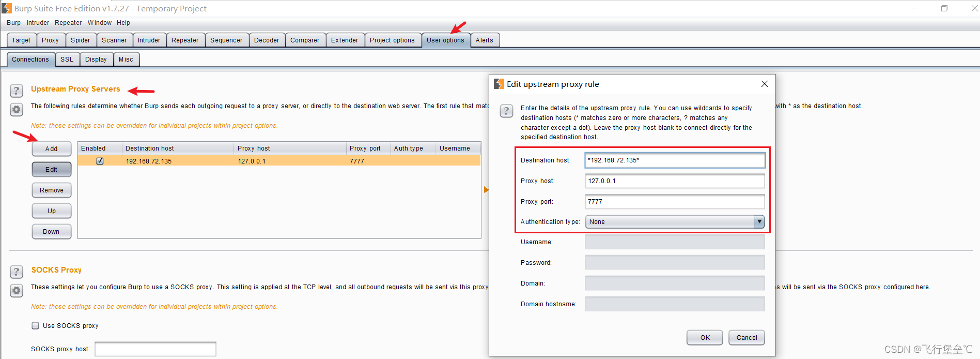Open help icon for SOCKS Proxy section
This screenshot has height=359, width=980.
tap(17, 272)
